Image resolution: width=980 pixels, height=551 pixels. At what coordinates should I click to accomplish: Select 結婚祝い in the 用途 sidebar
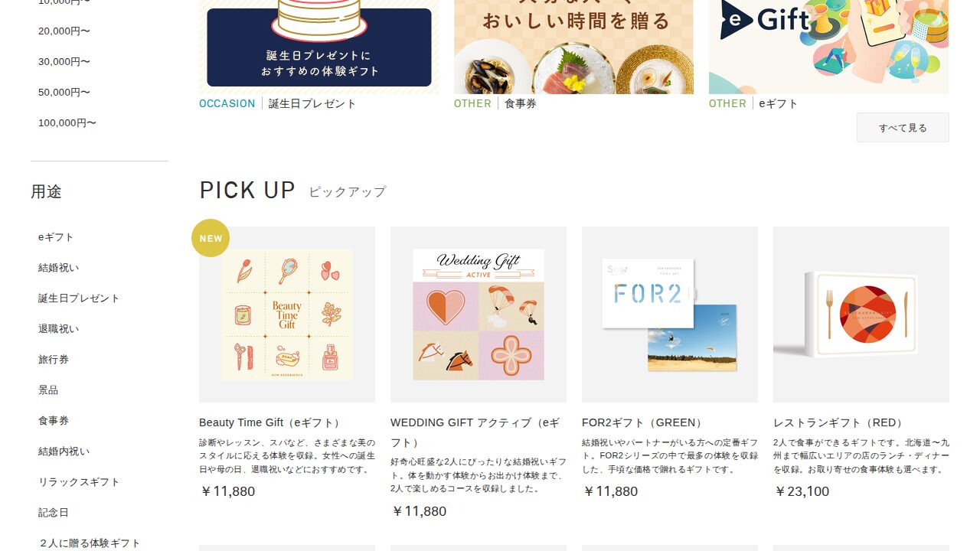(59, 268)
